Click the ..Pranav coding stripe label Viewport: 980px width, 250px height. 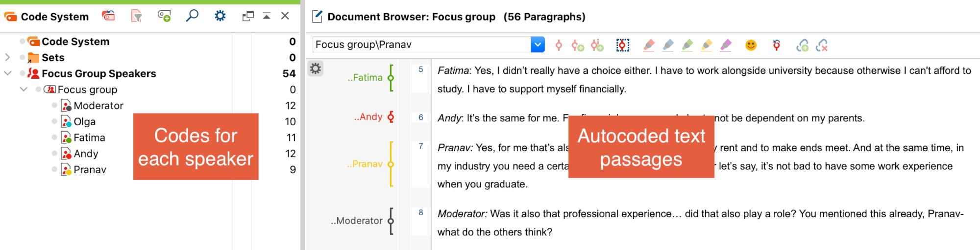365,164
